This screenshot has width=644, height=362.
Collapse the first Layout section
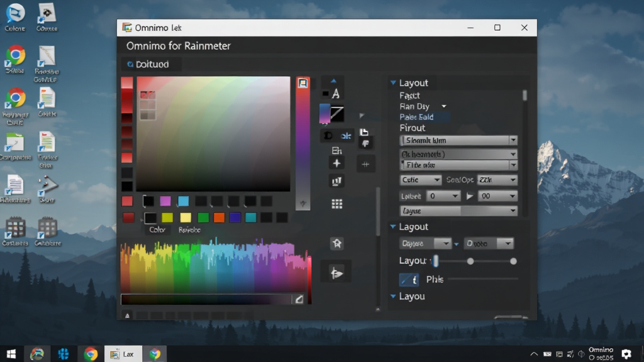click(393, 83)
